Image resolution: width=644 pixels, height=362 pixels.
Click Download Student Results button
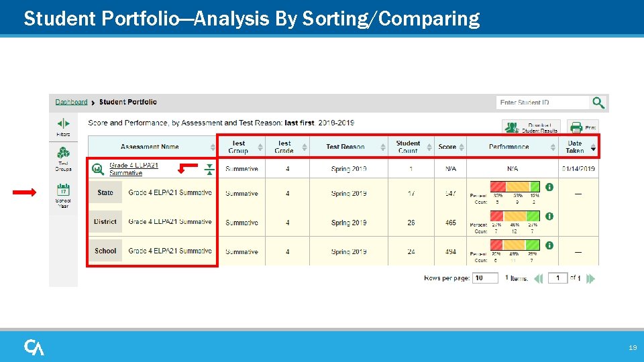[x=531, y=127]
